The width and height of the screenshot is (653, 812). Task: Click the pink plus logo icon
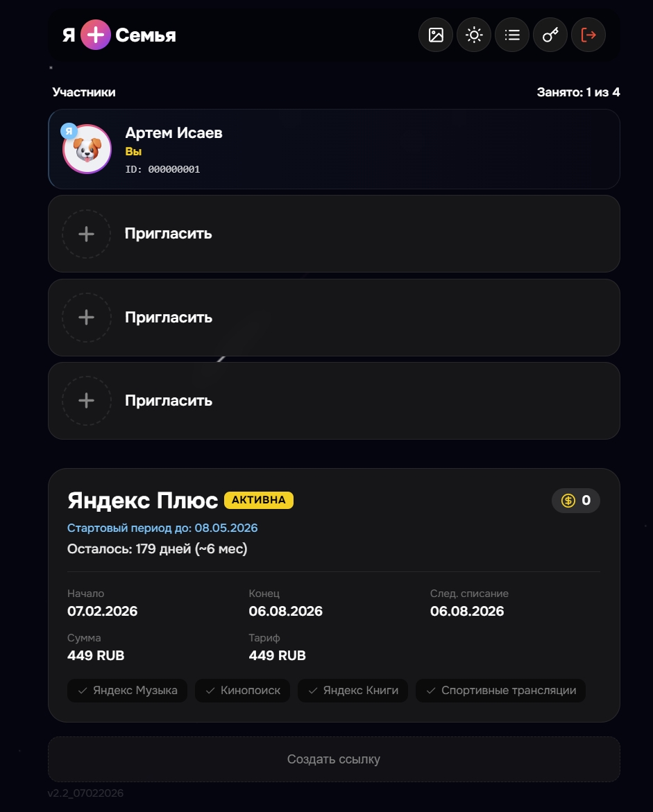[96, 35]
